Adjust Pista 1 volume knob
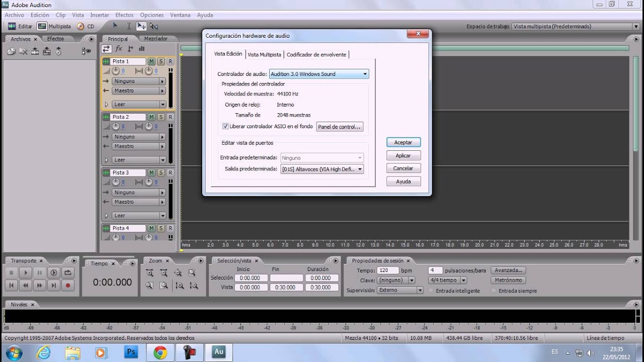This screenshot has width=644, height=362. 116,71
